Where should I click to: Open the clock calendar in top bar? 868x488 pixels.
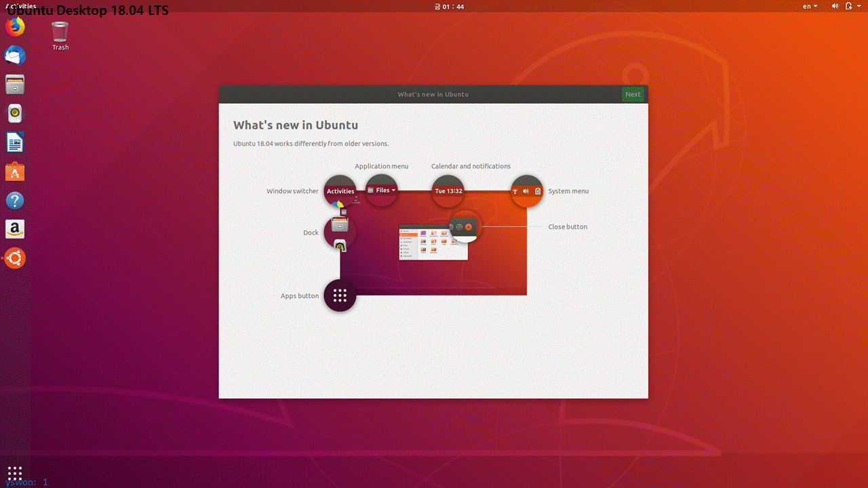pyautogui.click(x=448, y=6)
